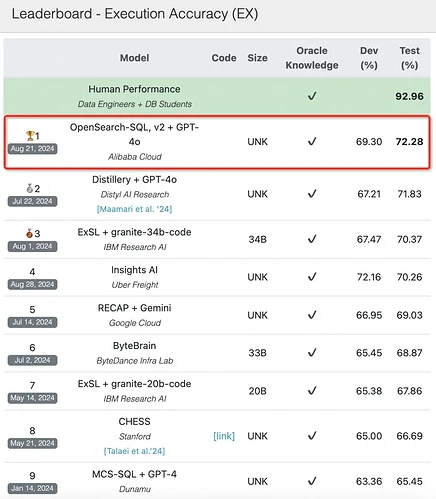Select the Insights AI model name
The image size is (436, 499).
pyautogui.click(x=134, y=270)
